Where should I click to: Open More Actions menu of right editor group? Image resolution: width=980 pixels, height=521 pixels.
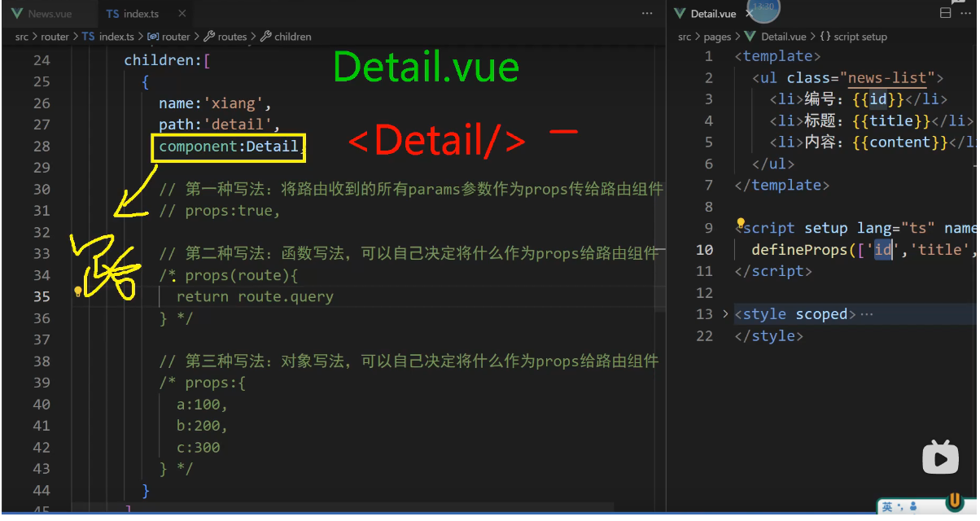click(x=965, y=14)
